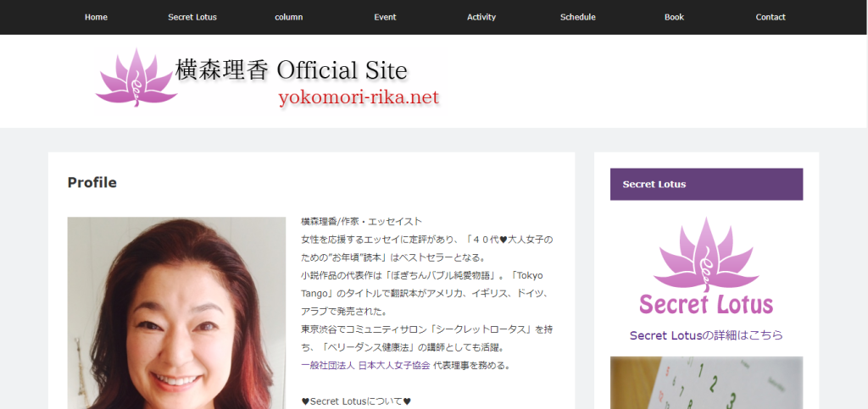This screenshot has height=409, width=868.
Task: Click the purple Secret Lotus sidebar header
Action: [x=706, y=184]
